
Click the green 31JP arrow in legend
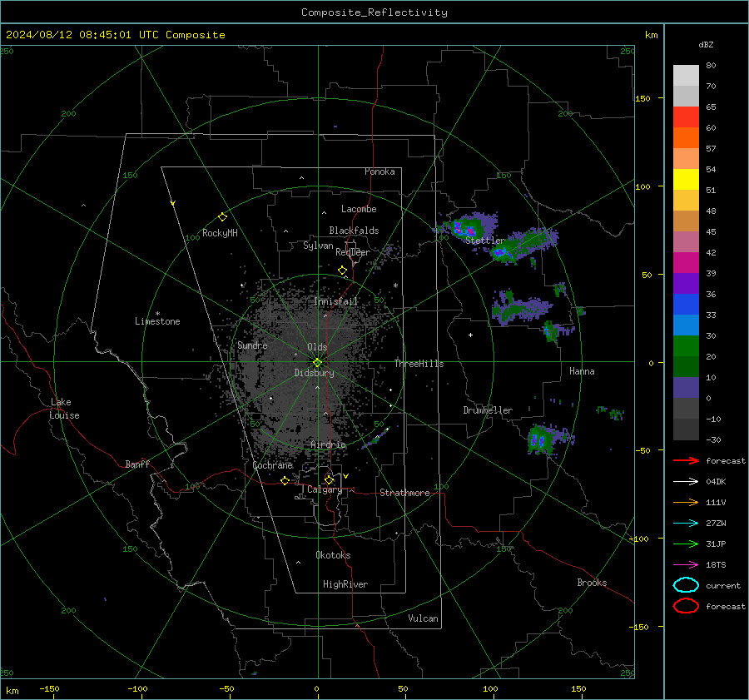686,544
